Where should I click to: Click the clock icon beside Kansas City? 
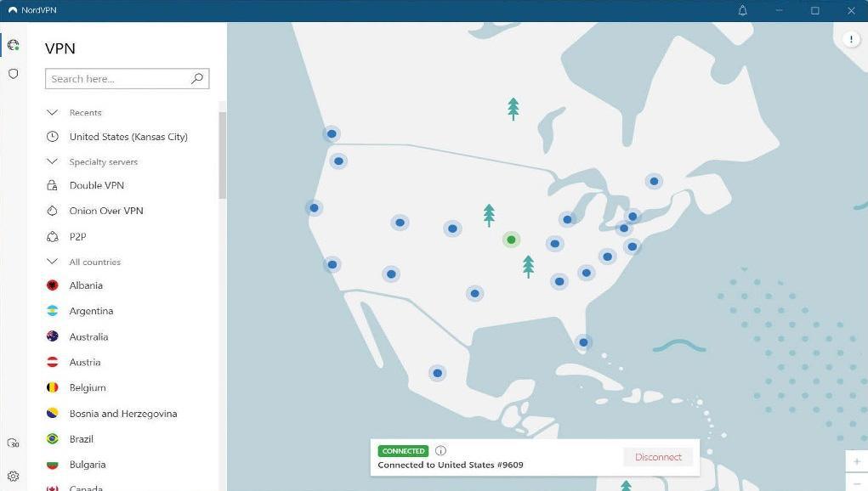click(x=52, y=137)
